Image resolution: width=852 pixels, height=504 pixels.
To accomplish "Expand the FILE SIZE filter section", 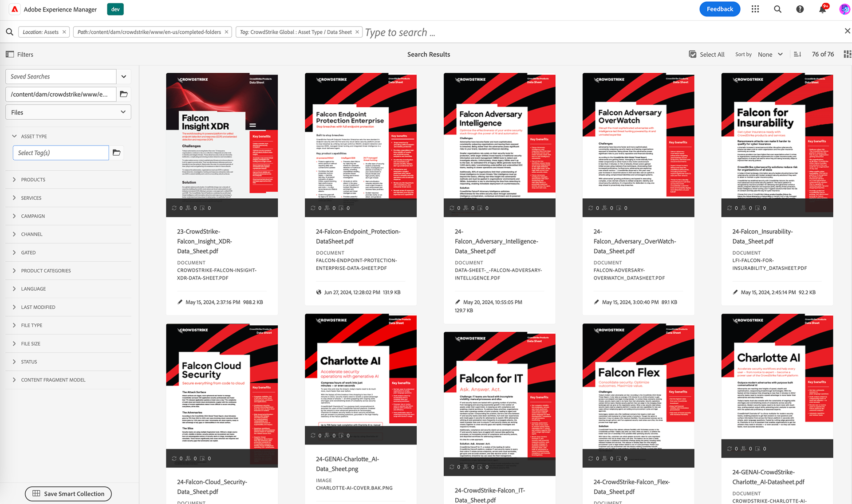I will click(15, 343).
